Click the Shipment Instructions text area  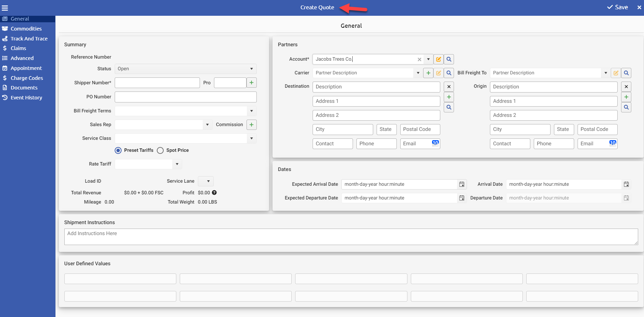(x=351, y=237)
